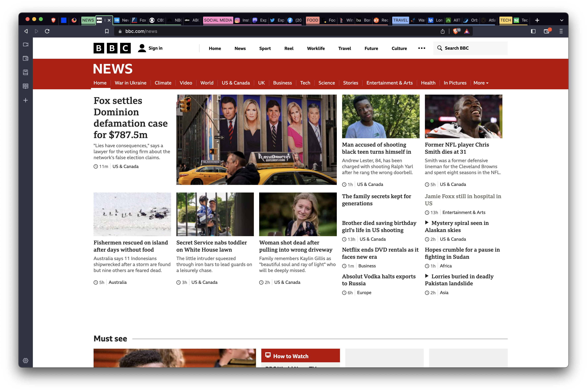Switch to the Mastodon tab

pyautogui.click(x=260, y=20)
